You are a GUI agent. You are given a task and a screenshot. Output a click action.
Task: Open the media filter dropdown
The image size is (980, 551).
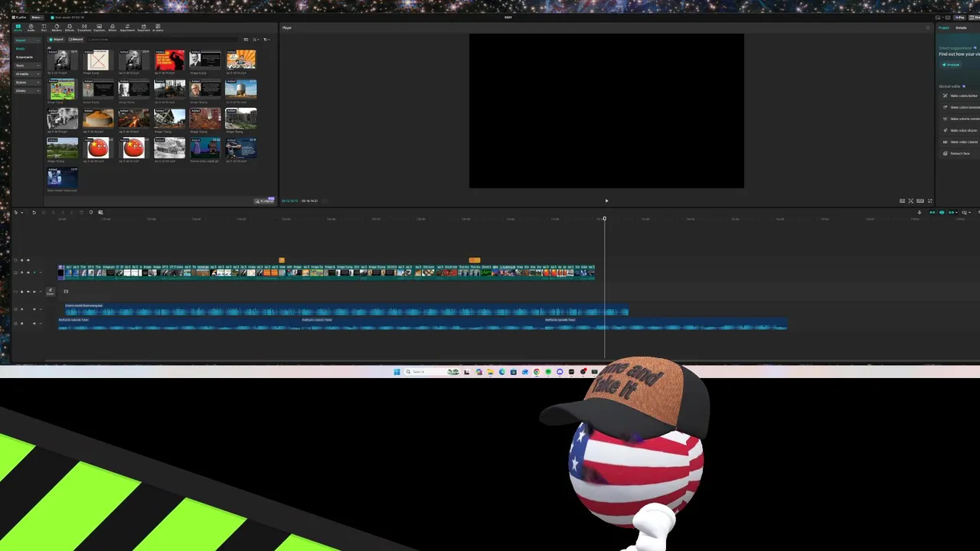point(266,40)
